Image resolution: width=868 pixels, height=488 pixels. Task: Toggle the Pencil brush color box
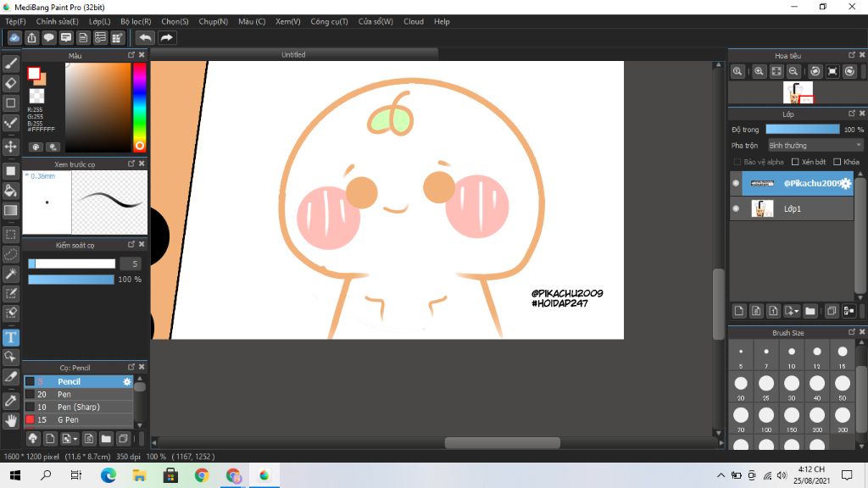(30, 382)
